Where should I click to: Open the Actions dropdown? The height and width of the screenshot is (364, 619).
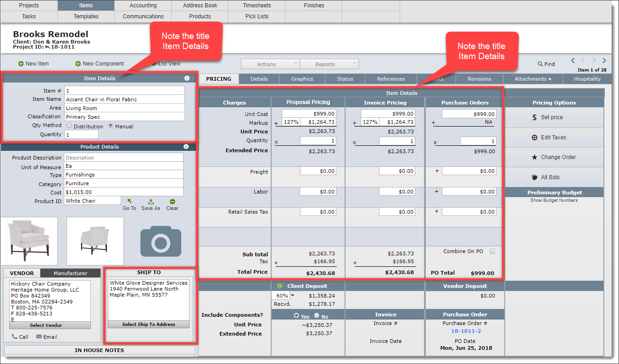click(x=270, y=64)
